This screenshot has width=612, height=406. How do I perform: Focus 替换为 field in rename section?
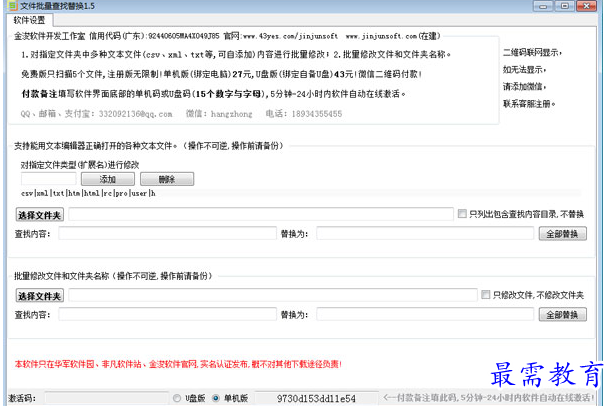coord(425,314)
